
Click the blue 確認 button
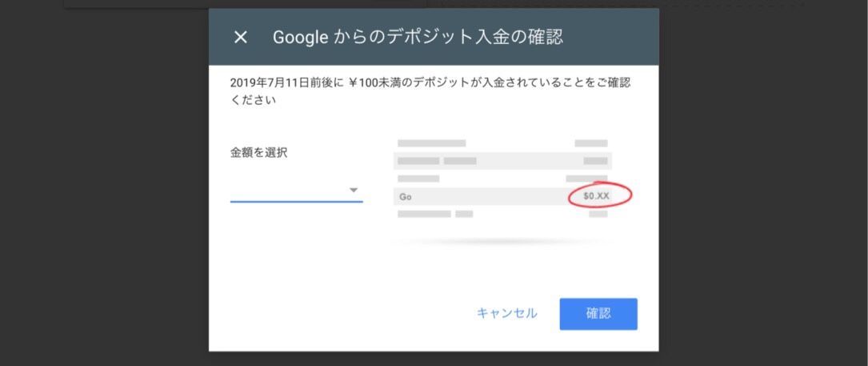pyautogui.click(x=598, y=314)
